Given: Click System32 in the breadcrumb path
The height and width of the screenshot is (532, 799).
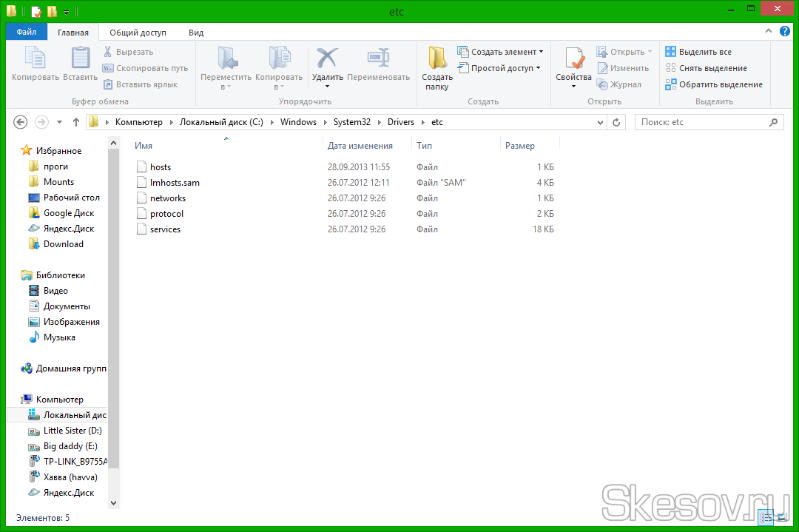Looking at the screenshot, I should pyautogui.click(x=351, y=122).
